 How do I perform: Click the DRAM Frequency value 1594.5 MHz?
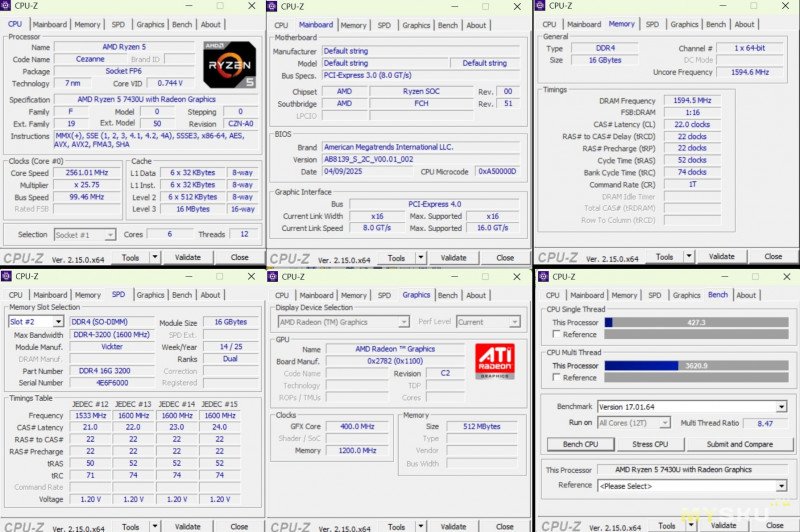click(692, 100)
